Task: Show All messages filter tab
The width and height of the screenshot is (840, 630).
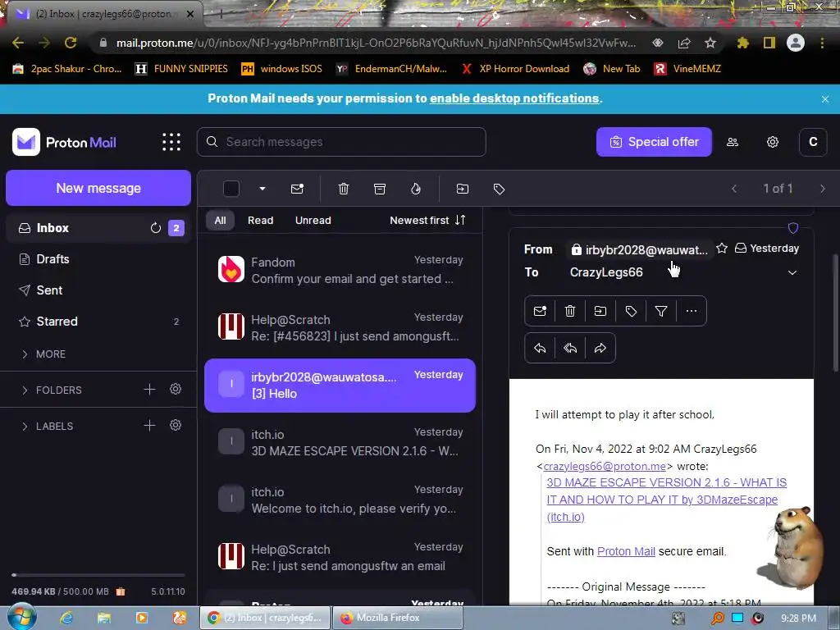Action: point(220,220)
